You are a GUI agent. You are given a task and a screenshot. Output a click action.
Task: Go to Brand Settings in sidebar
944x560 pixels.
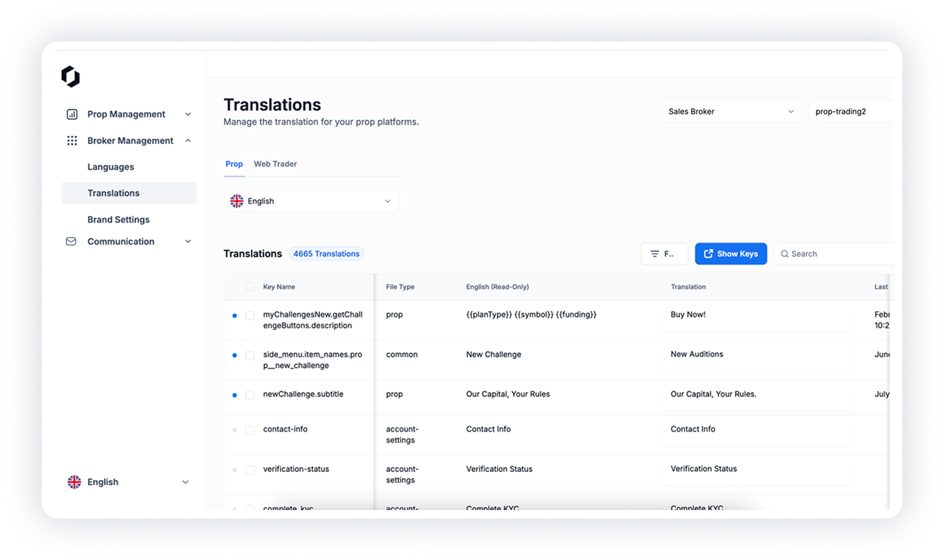pyautogui.click(x=119, y=220)
